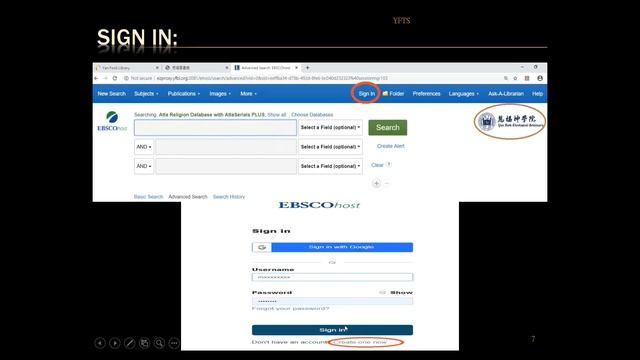Click the browser back arrow
The width and height of the screenshot is (640, 360).
pyautogui.click(x=96, y=78)
